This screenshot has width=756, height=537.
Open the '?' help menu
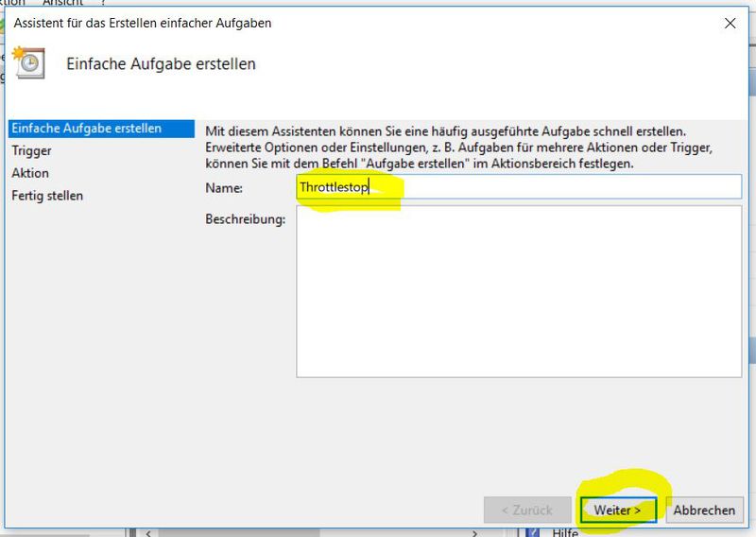point(103,3)
